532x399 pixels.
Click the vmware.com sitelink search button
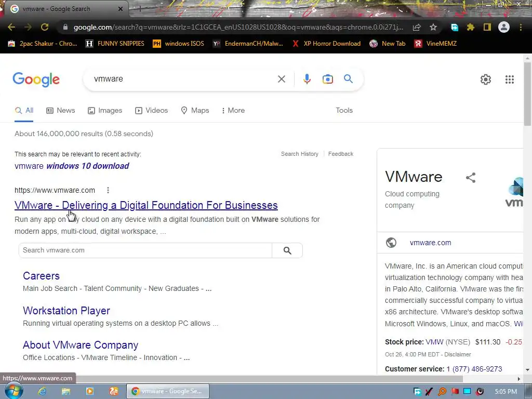pos(287,250)
